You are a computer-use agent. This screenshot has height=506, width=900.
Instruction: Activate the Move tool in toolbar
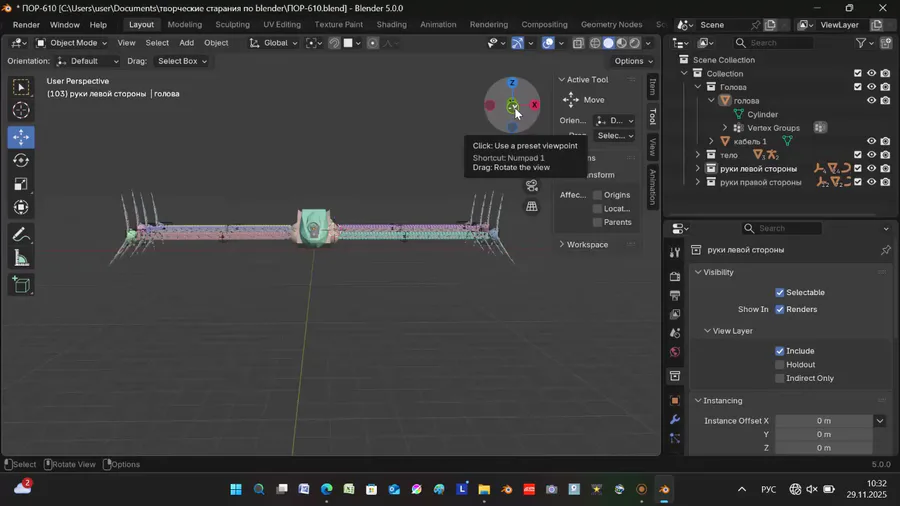coord(21,137)
